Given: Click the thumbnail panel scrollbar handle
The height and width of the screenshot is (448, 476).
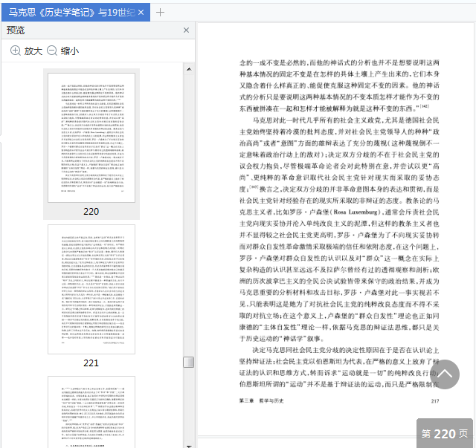Looking at the screenshot, I should [x=188, y=362].
